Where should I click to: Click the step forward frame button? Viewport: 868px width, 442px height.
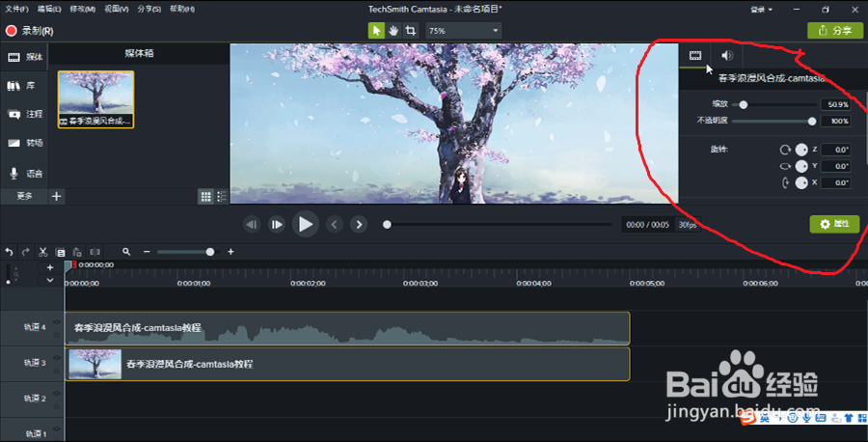(276, 224)
